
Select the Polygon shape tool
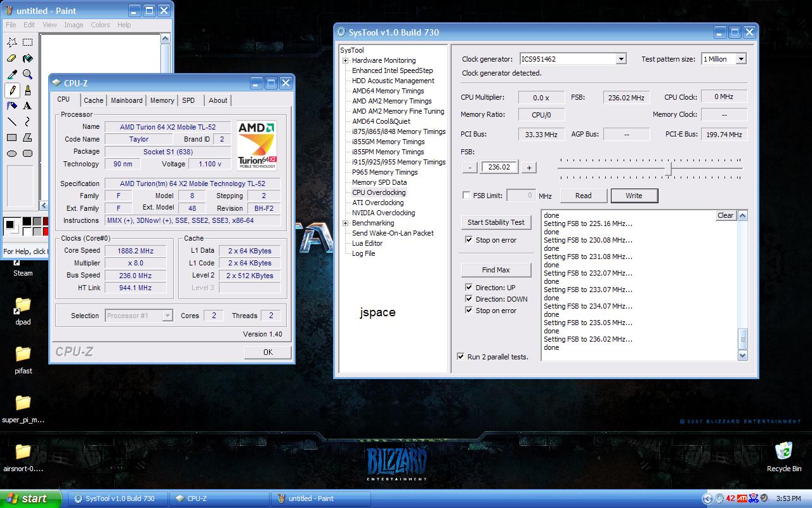(x=28, y=137)
